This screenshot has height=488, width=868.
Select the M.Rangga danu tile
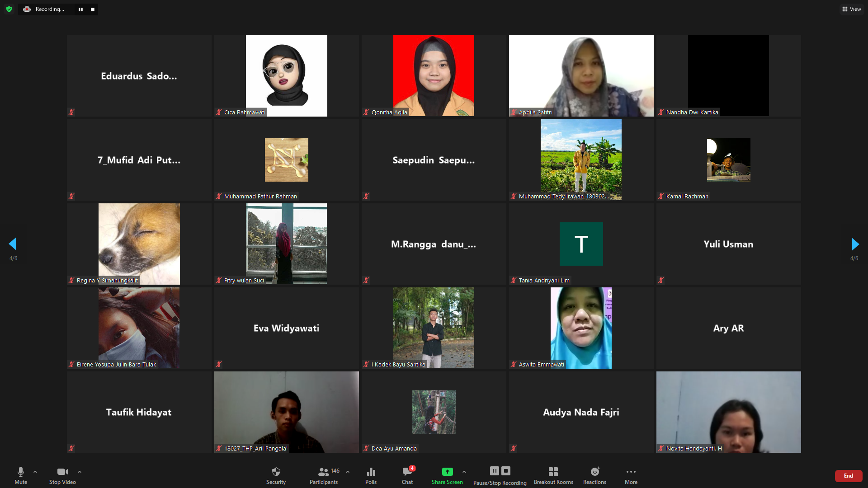(x=434, y=244)
